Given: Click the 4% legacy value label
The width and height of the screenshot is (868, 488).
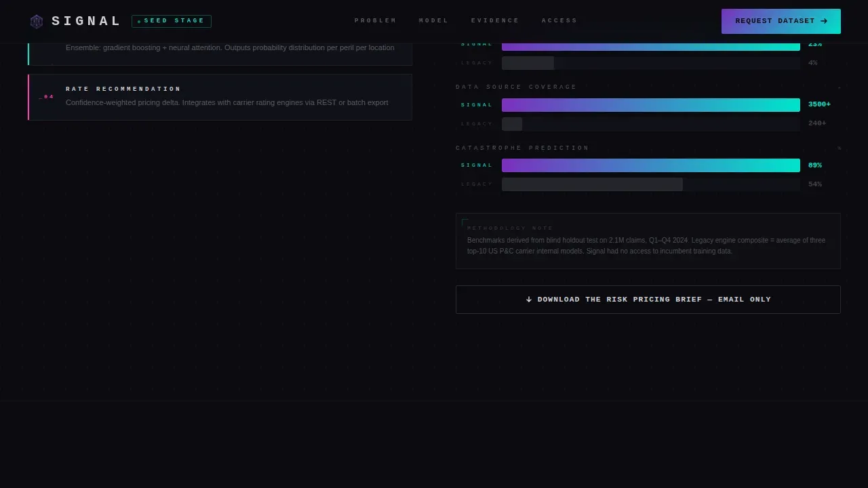Looking at the screenshot, I should (813, 63).
